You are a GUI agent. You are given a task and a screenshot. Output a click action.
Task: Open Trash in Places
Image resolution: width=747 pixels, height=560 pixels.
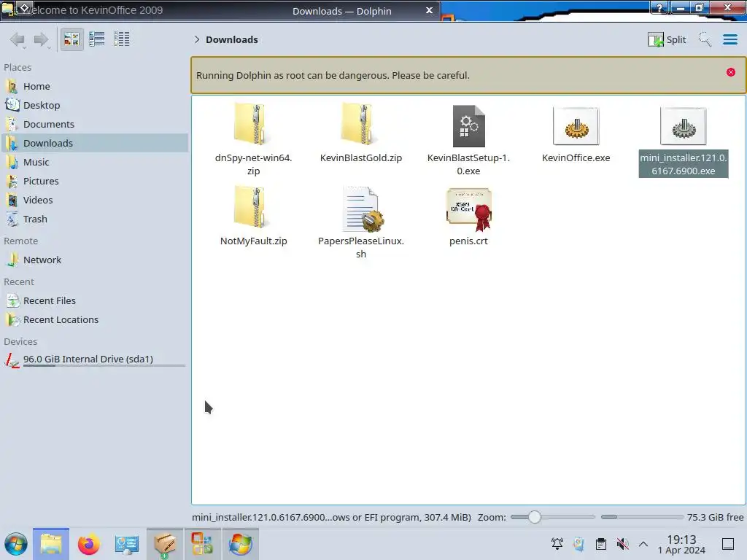pos(94,219)
